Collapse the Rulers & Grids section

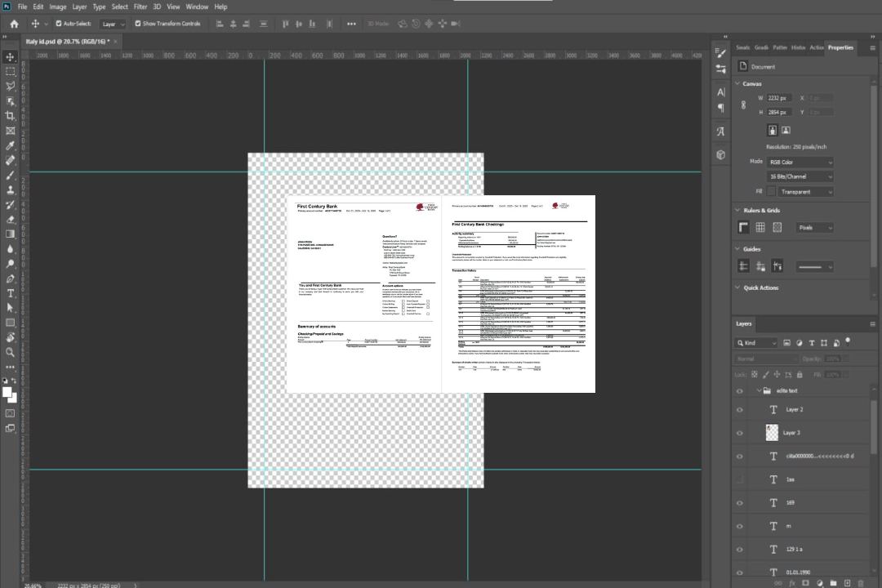(737, 210)
